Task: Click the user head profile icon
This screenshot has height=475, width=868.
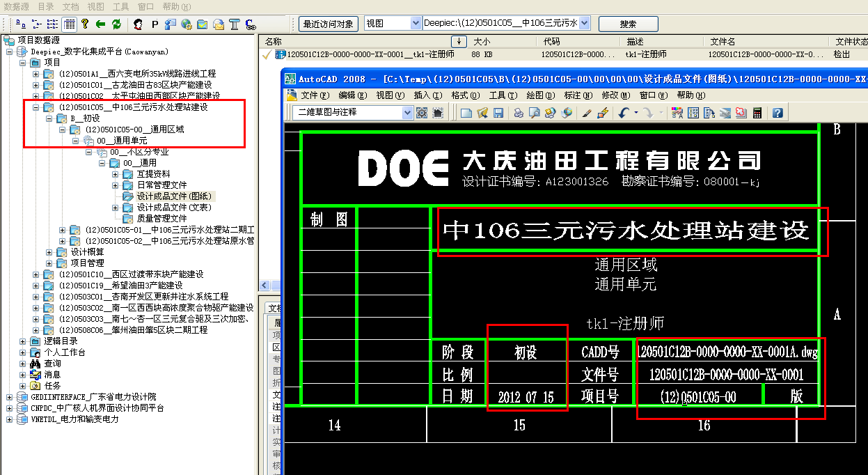Action: (139, 24)
